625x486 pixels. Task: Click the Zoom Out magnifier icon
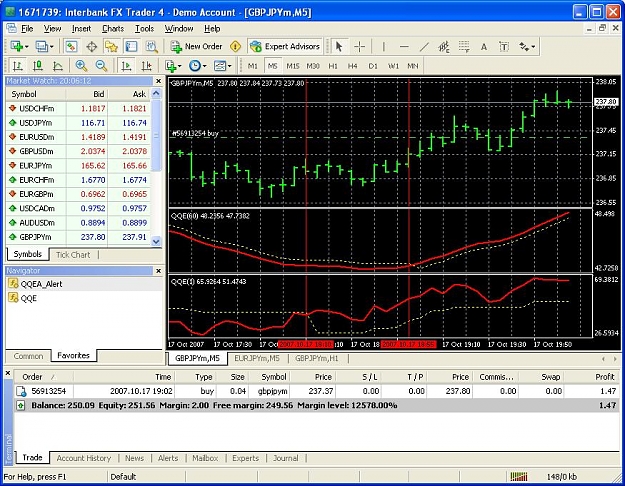point(101,66)
